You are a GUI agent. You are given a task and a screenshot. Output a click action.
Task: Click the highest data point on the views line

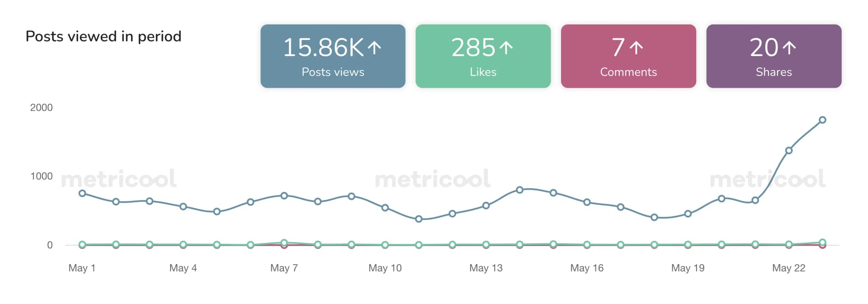tap(822, 120)
